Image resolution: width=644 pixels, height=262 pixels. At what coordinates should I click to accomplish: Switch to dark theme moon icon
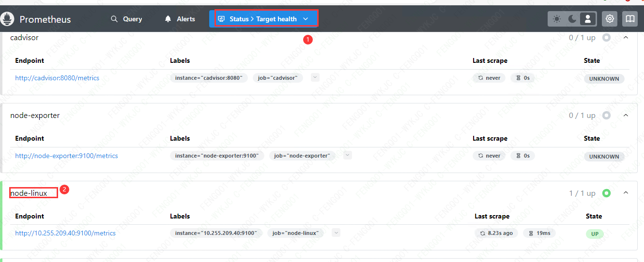tap(572, 19)
